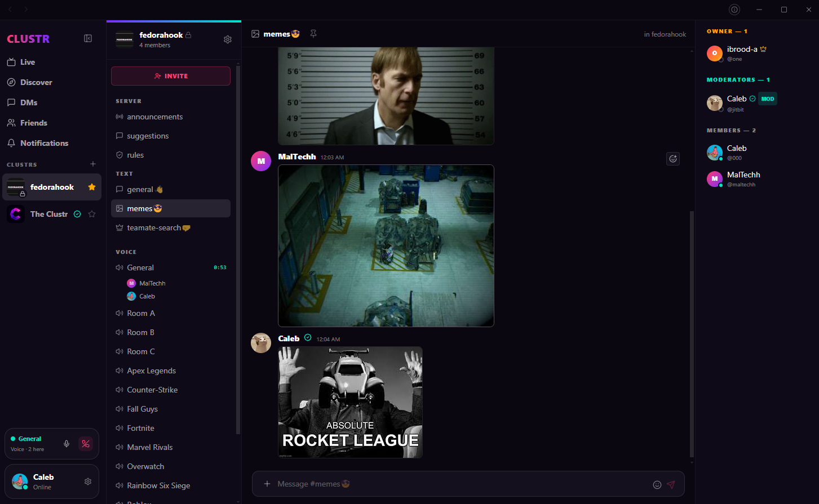Collapse the left sidebar panel icon
The width and height of the screenshot is (819, 504).
point(88,38)
